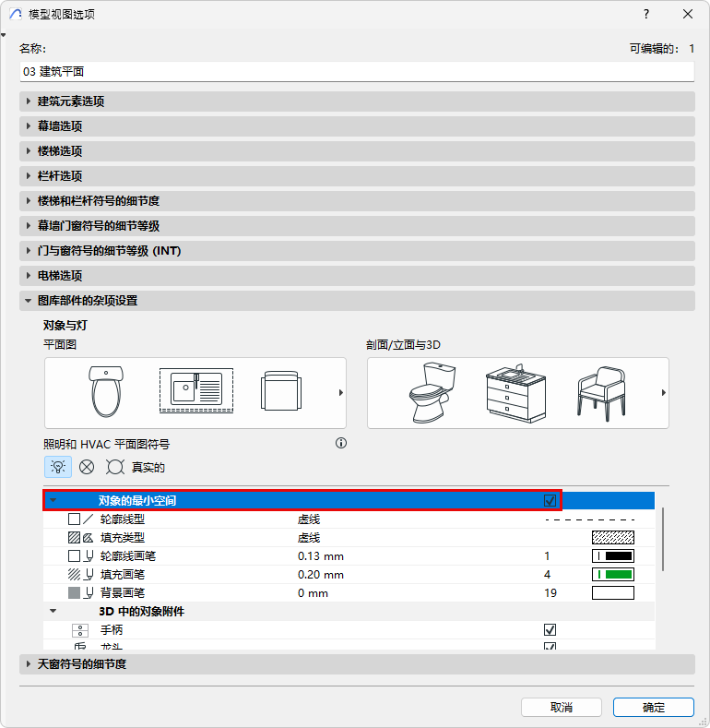Expand the 电梯选项 panel
This screenshot has width=710, height=728.
point(357,276)
